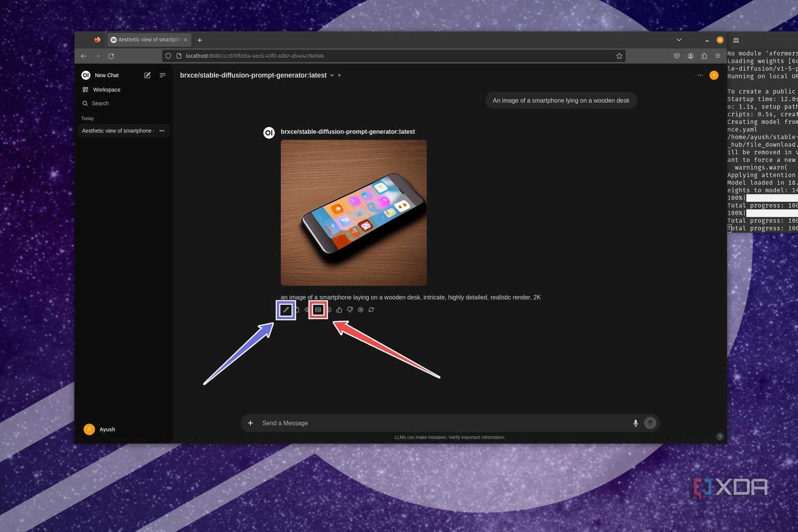The image size is (798, 532).
Task: Click the user message bubble about smartphone
Action: click(x=561, y=101)
